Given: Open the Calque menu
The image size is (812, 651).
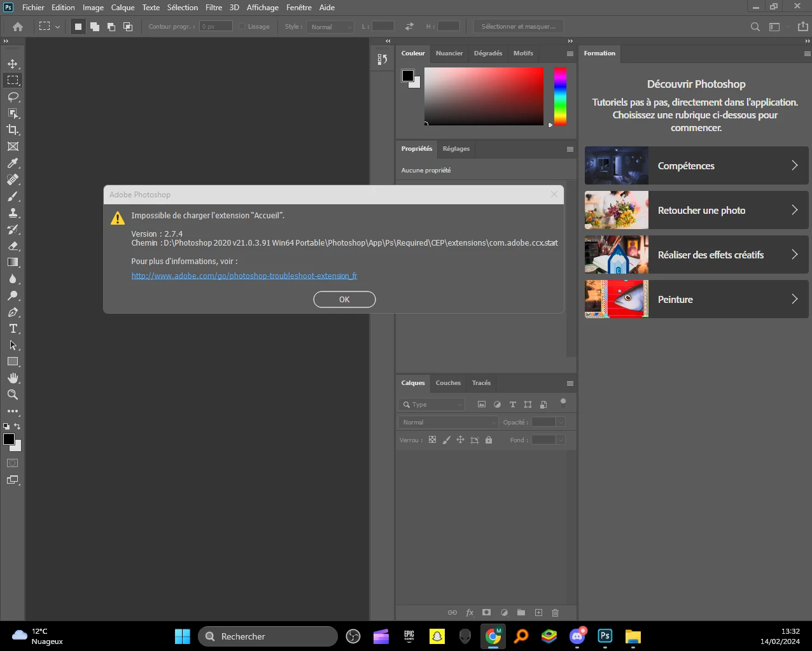Looking at the screenshot, I should (x=123, y=8).
